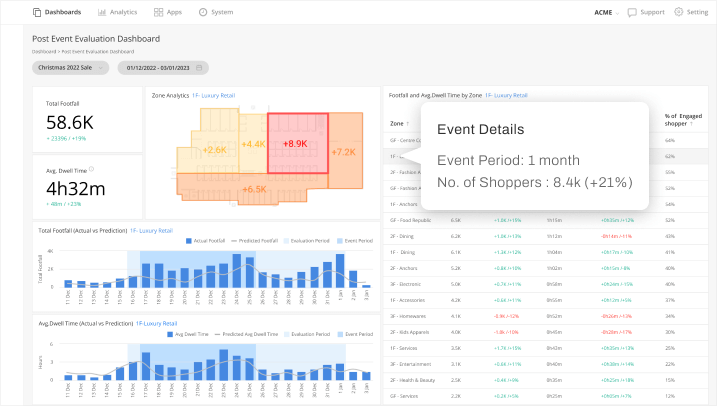Click the 12% engaged value in the GF - Services row
Image resolution: width=717 pixels, height=406 pixels.
[670, 396]
